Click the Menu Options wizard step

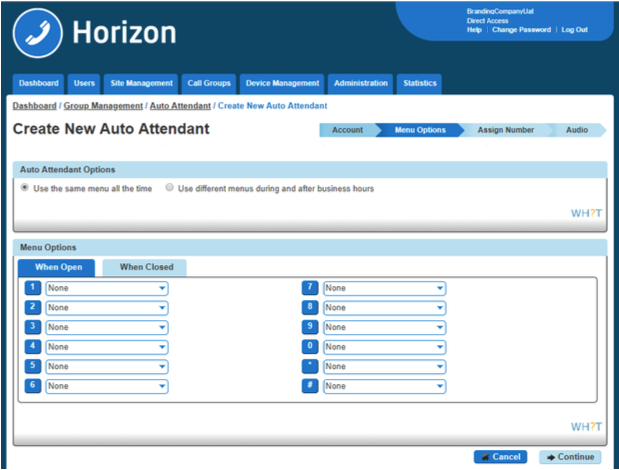point(420,130)
